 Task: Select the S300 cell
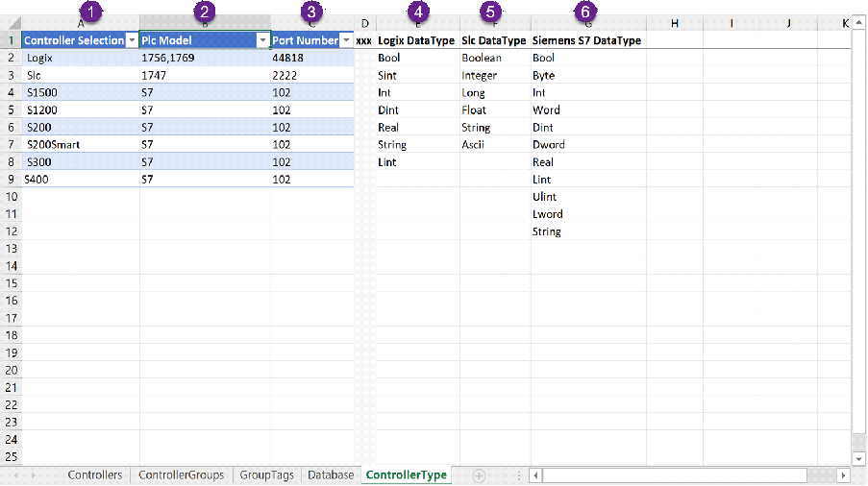[81, 162]
